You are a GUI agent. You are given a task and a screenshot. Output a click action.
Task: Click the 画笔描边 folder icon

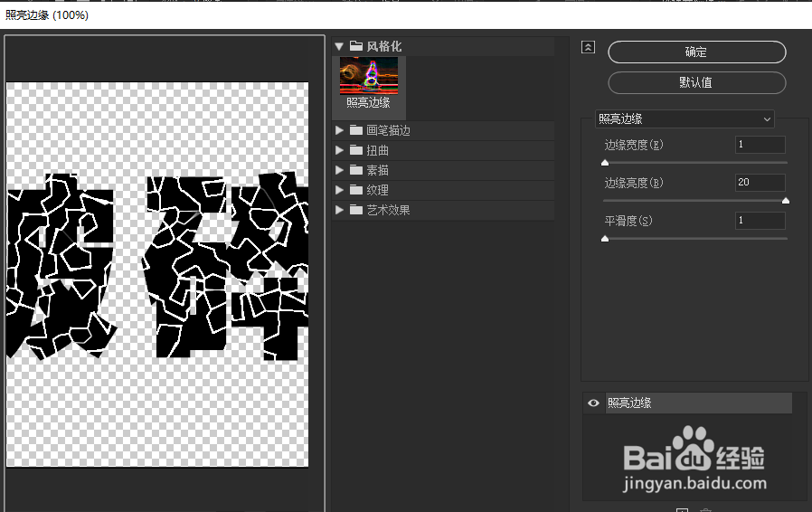click(x=355, y=130)
